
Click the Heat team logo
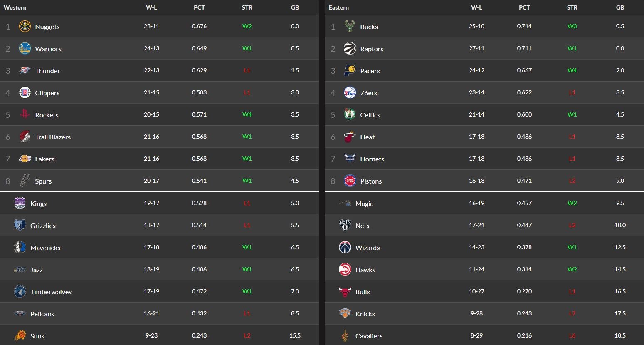(350, 137)
